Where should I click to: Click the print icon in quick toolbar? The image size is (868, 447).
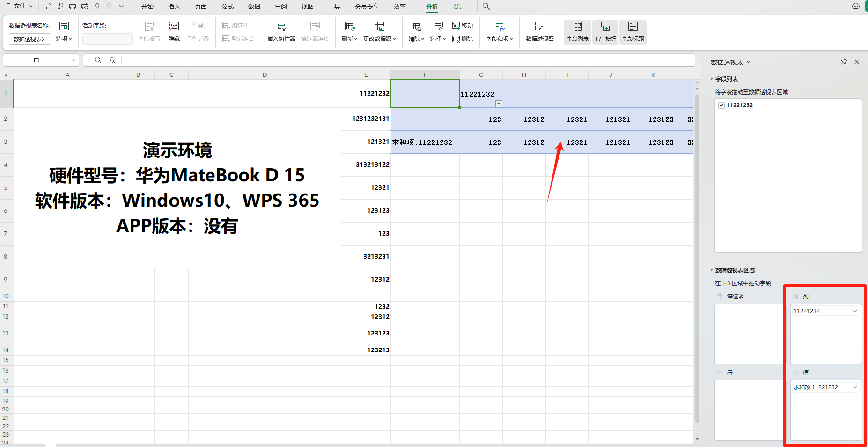pyautogui.click(x=72, y=6)
